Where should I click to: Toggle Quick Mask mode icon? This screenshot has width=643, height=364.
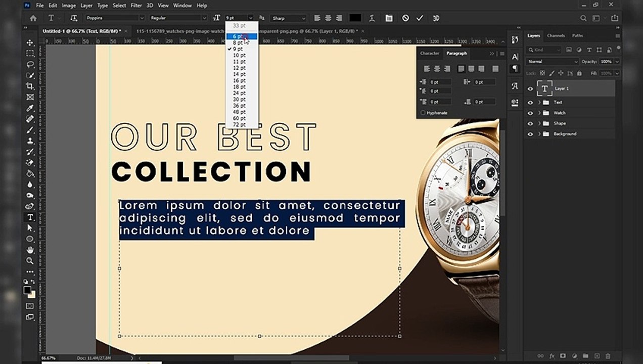coord(30,306)
